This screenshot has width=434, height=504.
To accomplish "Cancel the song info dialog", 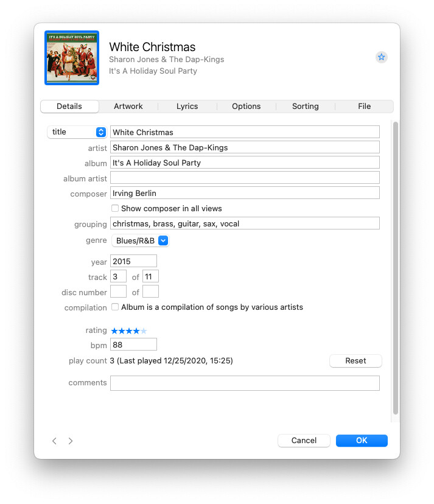I will (x=304, y=441).
